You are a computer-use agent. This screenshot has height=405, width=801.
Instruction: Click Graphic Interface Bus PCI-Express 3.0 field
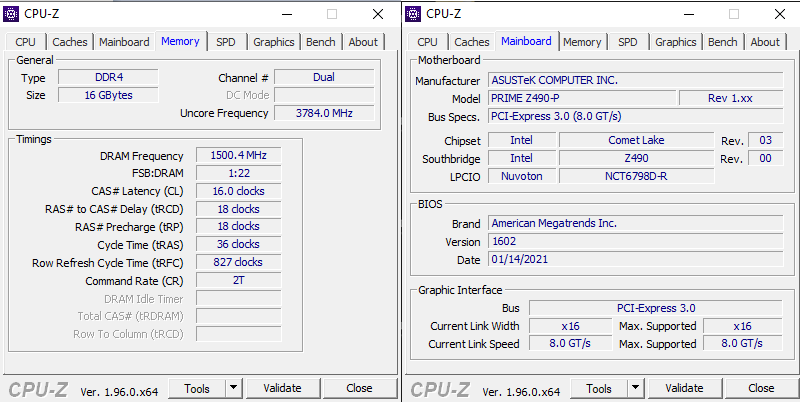[656, 308]
